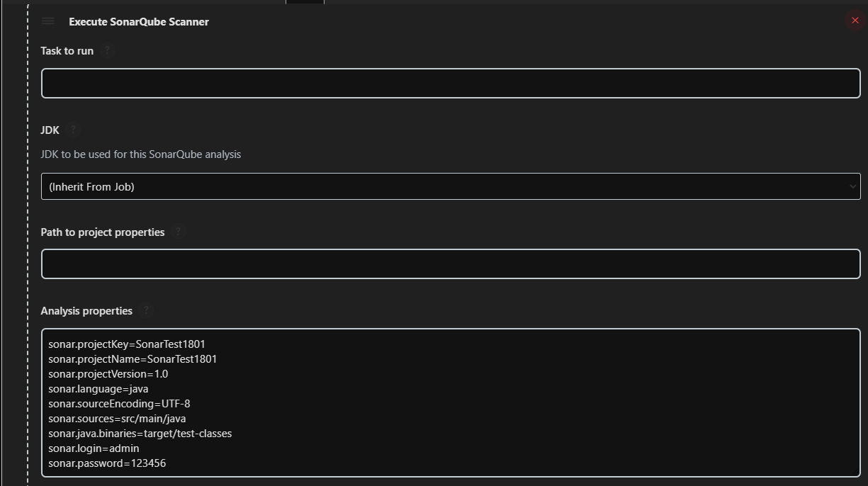Click the sonar.sources=src/main/java line
Screen dimensions: 868x486
click(117, 419)
